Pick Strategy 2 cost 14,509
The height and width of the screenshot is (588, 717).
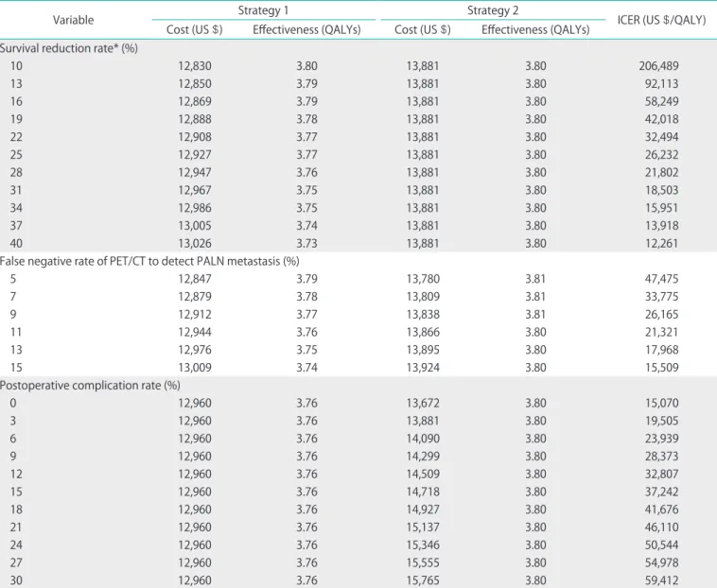[x=423, y=475]
